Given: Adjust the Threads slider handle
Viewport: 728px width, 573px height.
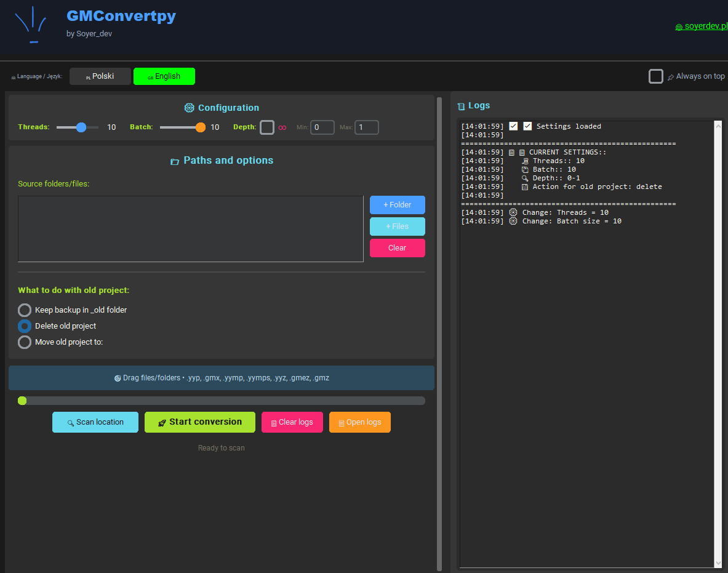Looking at the screenshot, I should click(81, 127).
